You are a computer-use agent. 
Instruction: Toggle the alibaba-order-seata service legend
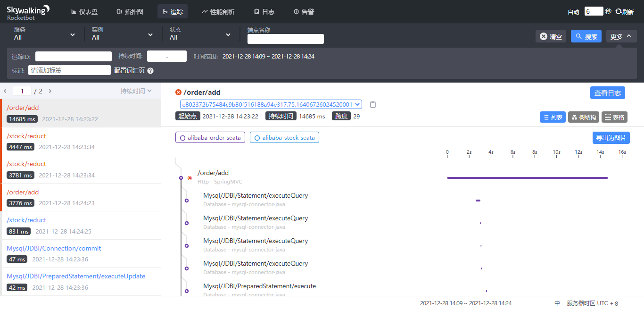[x=210, y=138]
